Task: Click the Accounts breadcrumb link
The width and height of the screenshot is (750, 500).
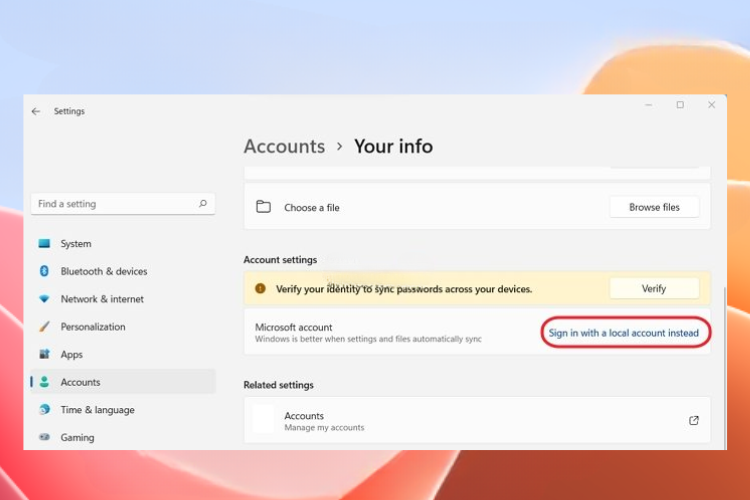Action: click(x=284, y=146)
